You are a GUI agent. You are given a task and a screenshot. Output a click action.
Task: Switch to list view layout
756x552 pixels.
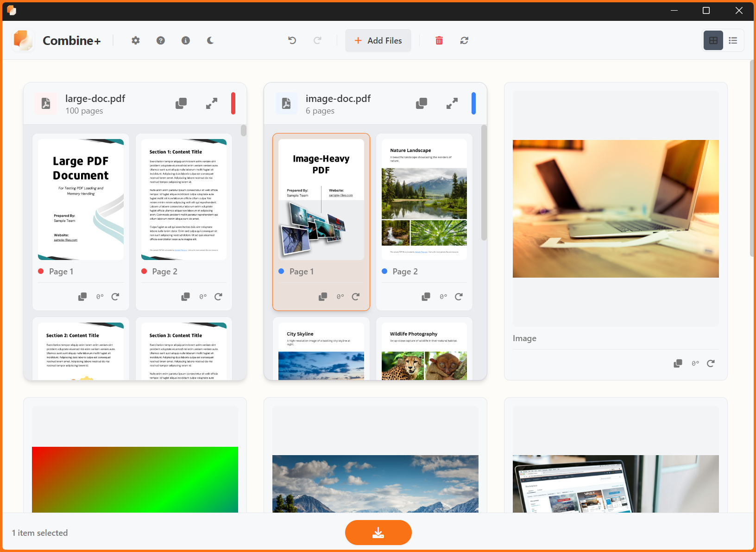pos(733,40)
